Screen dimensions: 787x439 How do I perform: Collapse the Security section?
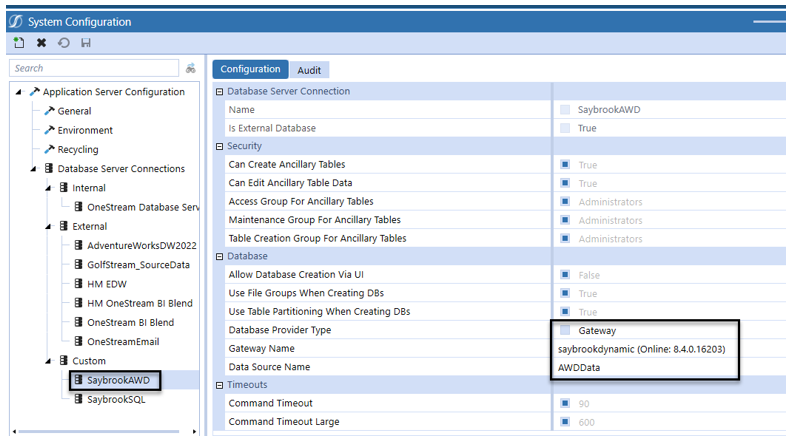pyautogui.click(x=219, y=147)
